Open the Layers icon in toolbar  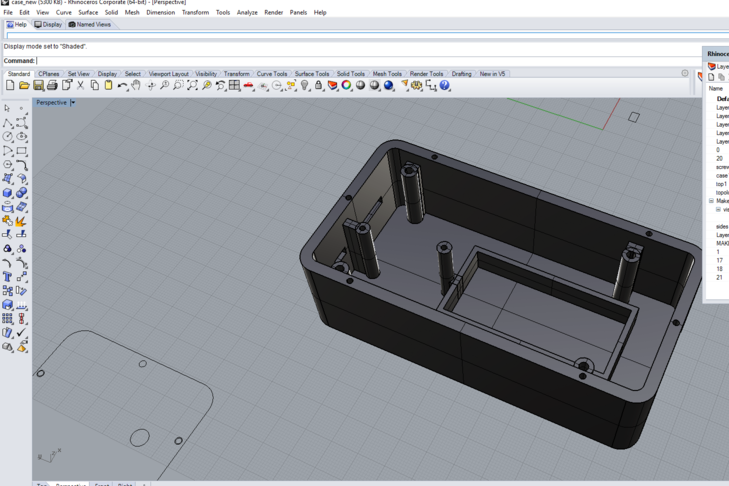[x=332, y=85]
